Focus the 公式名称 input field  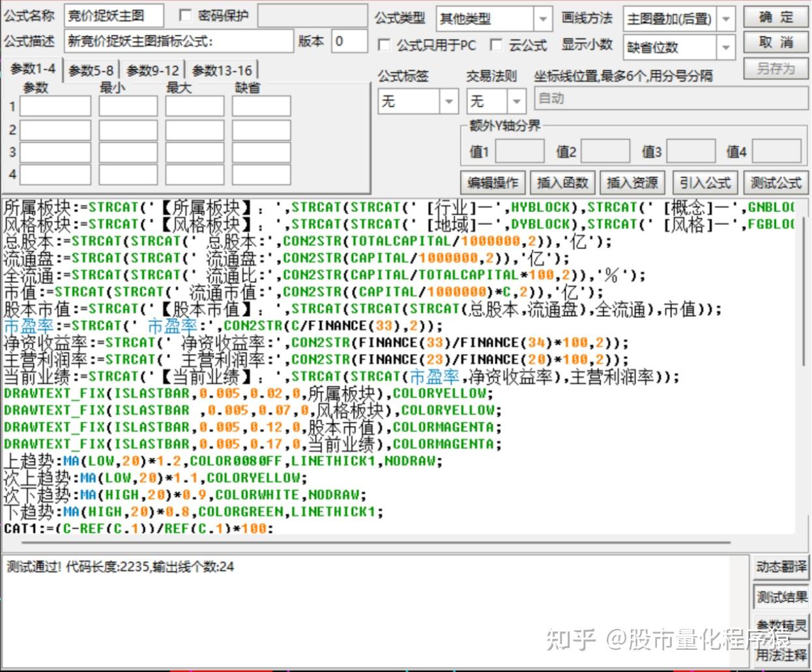coord(113,16)
